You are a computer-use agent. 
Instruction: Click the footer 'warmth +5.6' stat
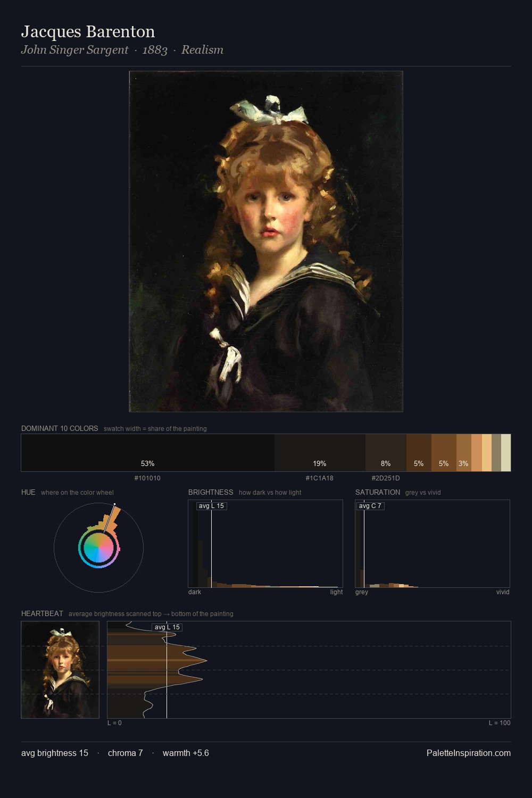(186, 753)
